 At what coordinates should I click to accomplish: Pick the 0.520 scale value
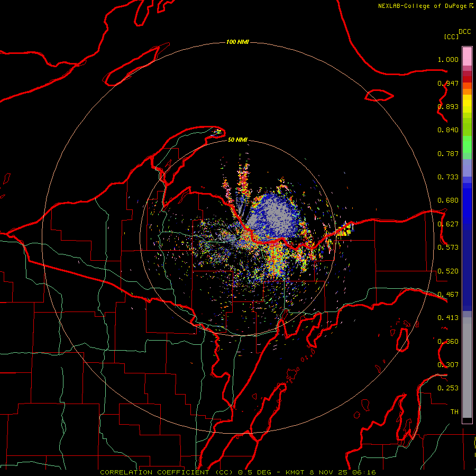[x=448, y=271]
